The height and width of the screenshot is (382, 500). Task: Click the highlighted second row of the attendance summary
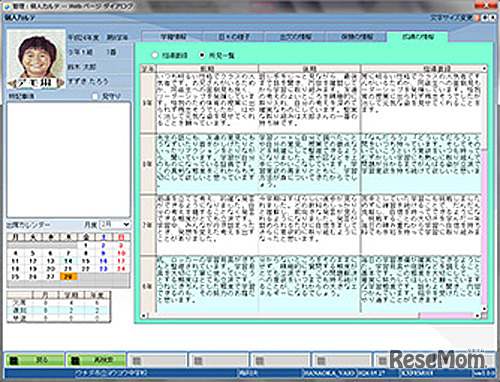click(58, 310)
